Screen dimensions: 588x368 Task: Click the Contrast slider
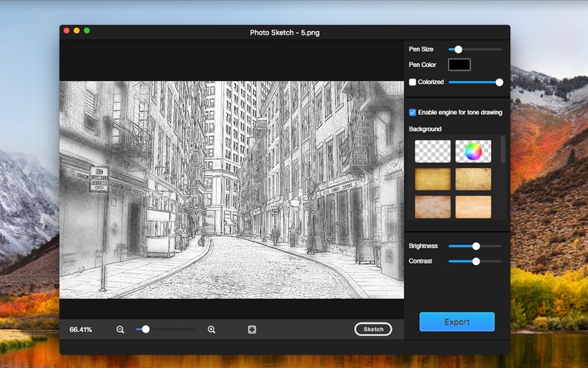pos(476,261)
